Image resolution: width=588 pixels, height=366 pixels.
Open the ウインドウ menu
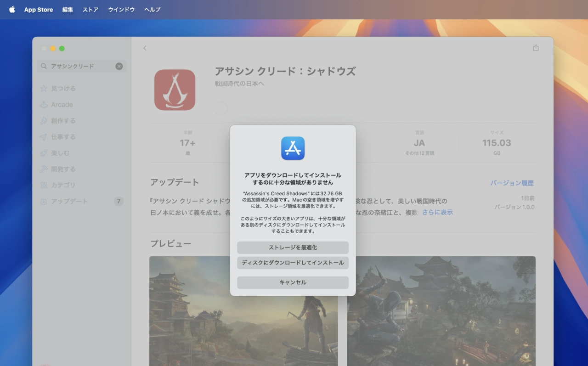point(121,10)
